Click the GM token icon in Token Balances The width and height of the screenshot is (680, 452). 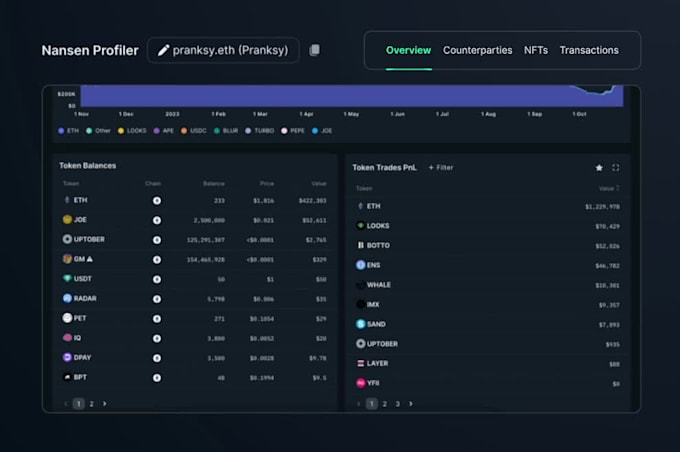[67, 259]
